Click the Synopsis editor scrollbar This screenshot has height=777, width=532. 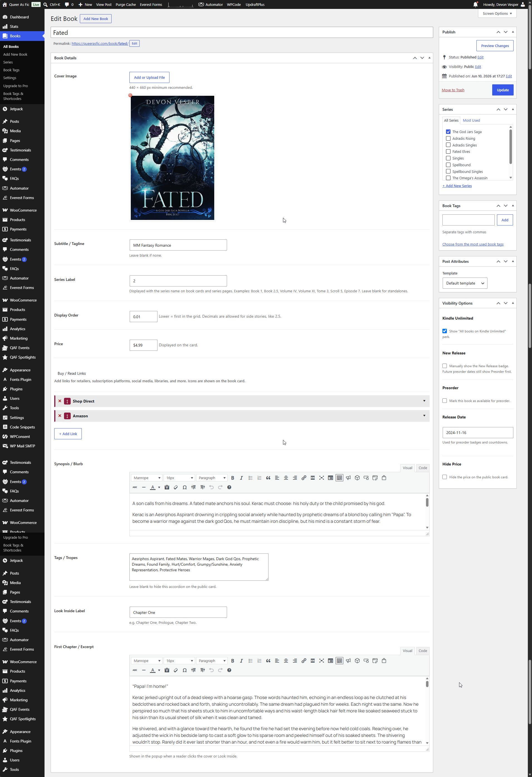click(427, 502)
